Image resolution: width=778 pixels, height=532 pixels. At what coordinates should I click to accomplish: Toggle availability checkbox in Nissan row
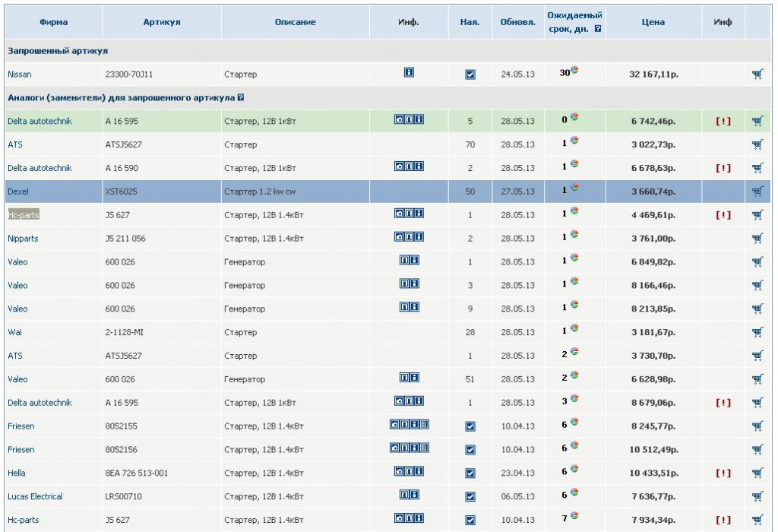(x=470, y=75)
